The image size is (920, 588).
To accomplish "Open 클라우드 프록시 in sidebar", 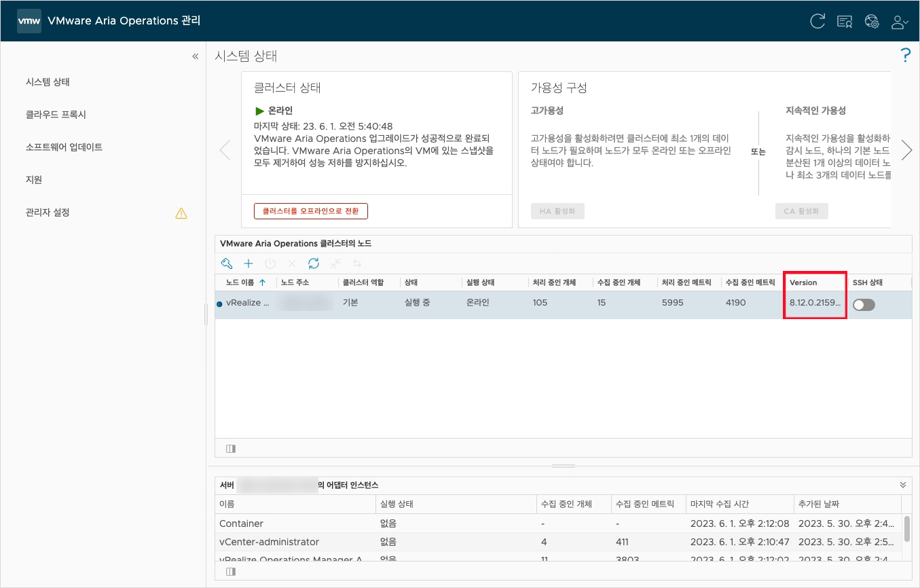I will pos(56,115).
